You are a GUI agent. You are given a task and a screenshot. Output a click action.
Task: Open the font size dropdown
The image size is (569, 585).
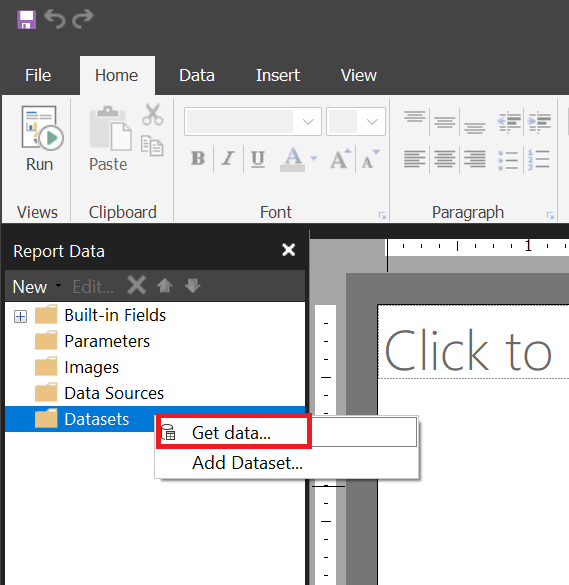372,122
